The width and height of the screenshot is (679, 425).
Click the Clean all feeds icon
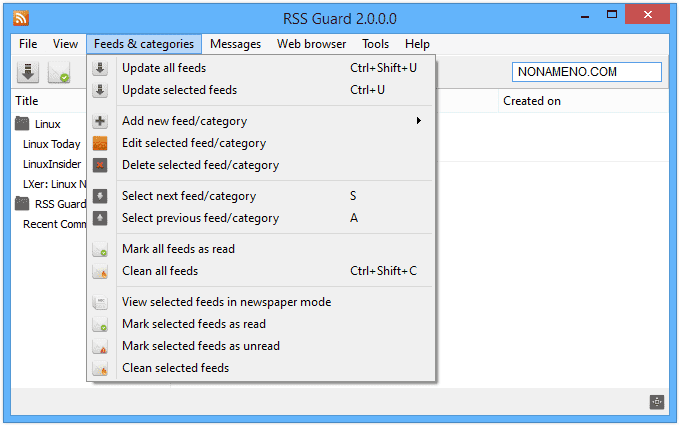click(100, 271)
